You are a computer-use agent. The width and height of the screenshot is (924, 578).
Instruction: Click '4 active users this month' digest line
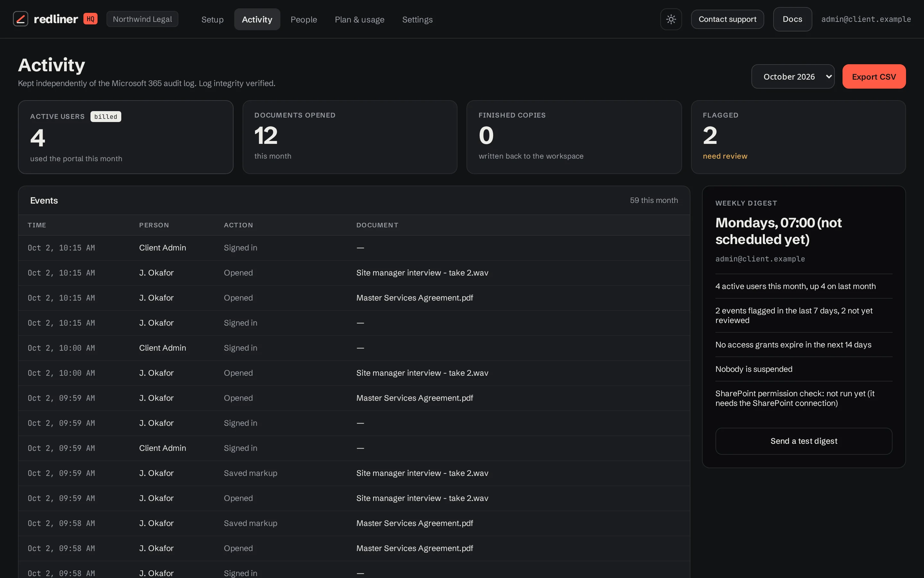[x=795, y=286]
